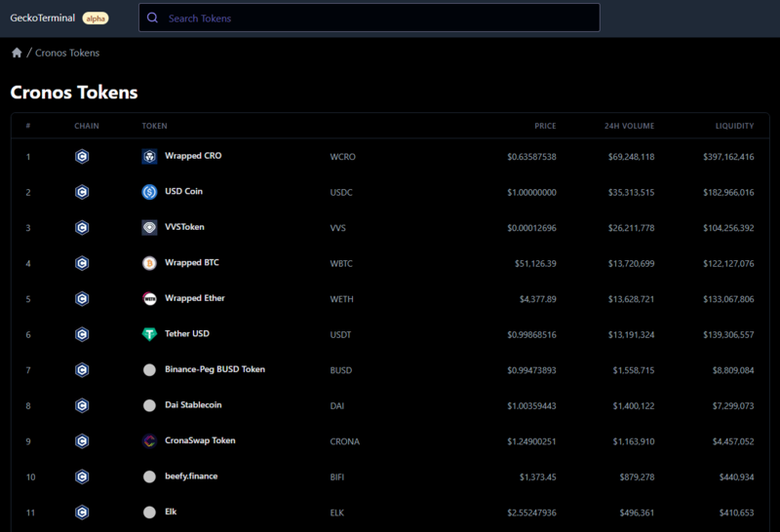Click the USD Coin token icon
The width and height of the screenshot is (780, 532).
pos(149,192)
